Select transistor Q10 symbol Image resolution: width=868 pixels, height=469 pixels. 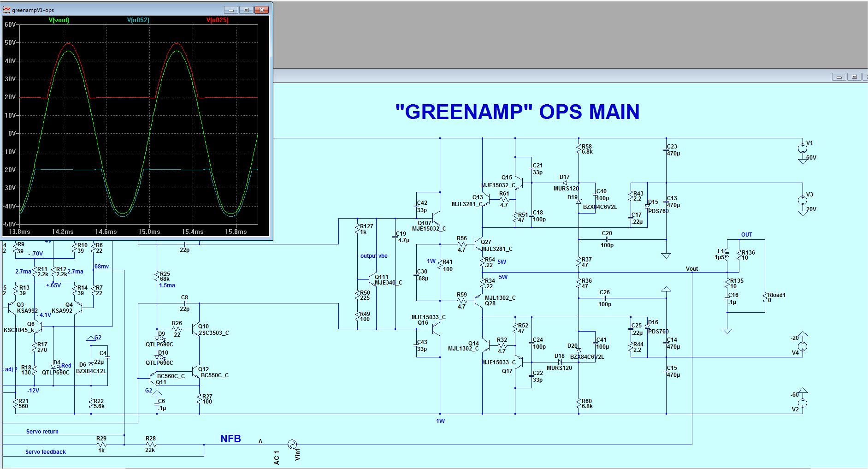pyautogui.click(x=195, y=329)
